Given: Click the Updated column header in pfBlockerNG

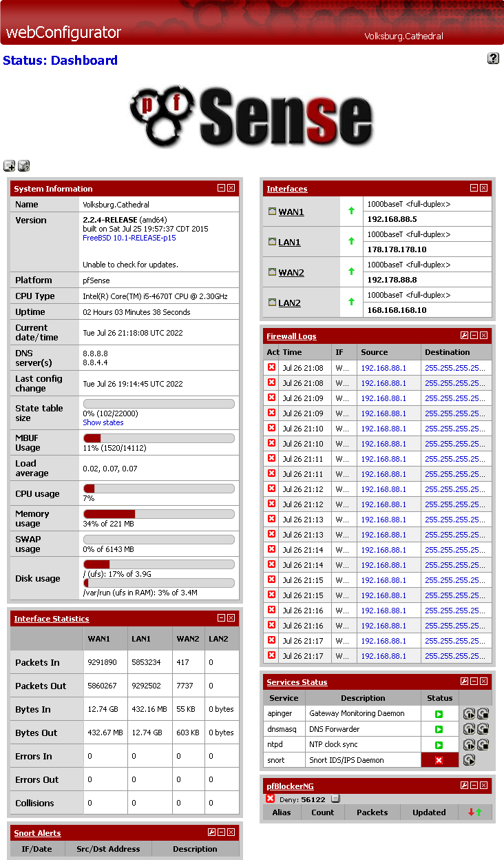Looking at the screenshot, I should coord(429,812).
